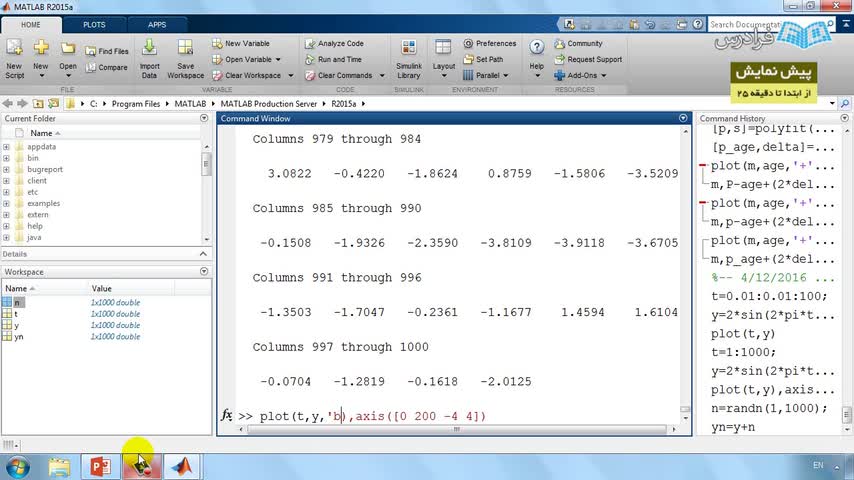854x480 pixels.
Task: Expand the examples folder
Action: (x=6, y=203)
